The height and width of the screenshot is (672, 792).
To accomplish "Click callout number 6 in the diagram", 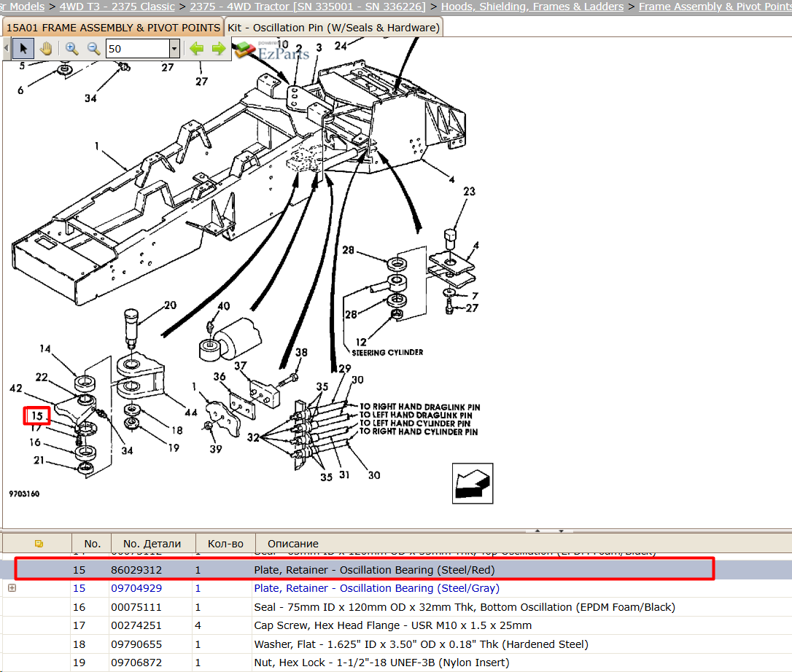I will pos(20,90).
